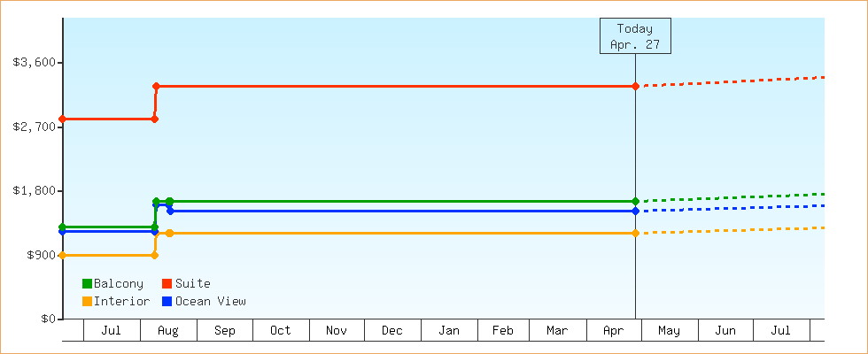This screenshot has height=354, width=868.
Task: Click the $3,600 axis label
Action: tap(34, 63)
